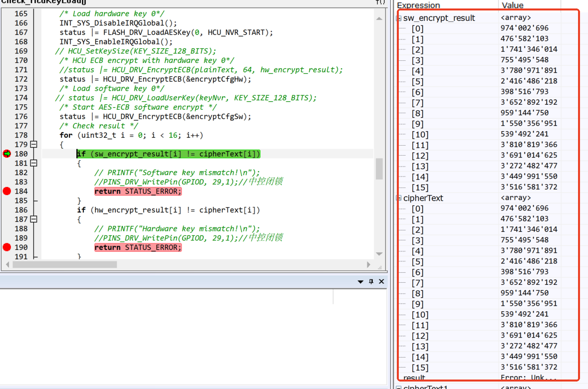Viewport: 588px width, 389px height.
Task: Expand cipherText1 array in watch
Action: [x=399, y=387]
